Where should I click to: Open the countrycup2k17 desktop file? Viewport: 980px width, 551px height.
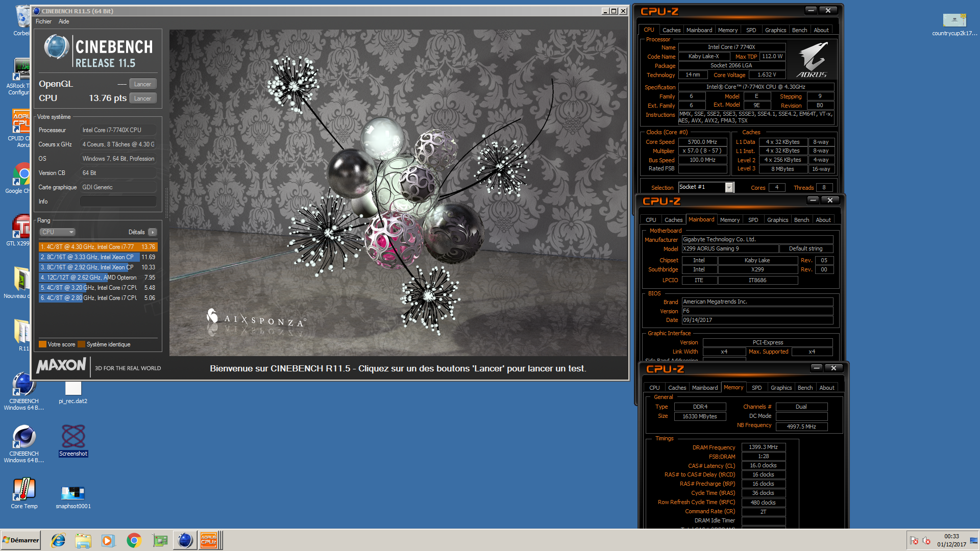954,21
